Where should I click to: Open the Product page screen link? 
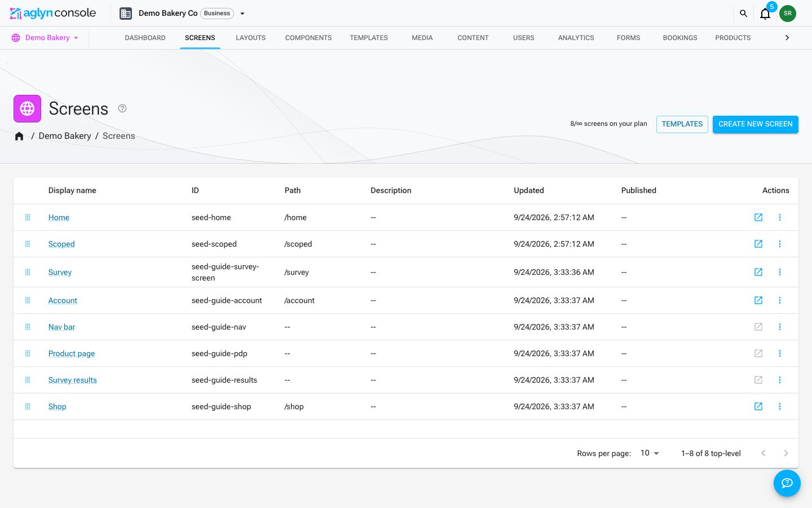click(72, 353)
